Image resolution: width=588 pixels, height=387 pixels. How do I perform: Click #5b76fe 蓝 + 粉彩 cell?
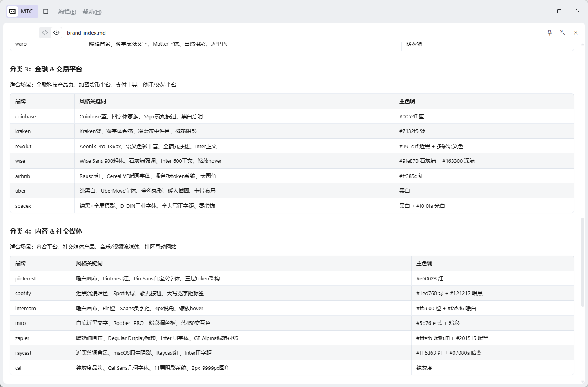pos(492,323)
